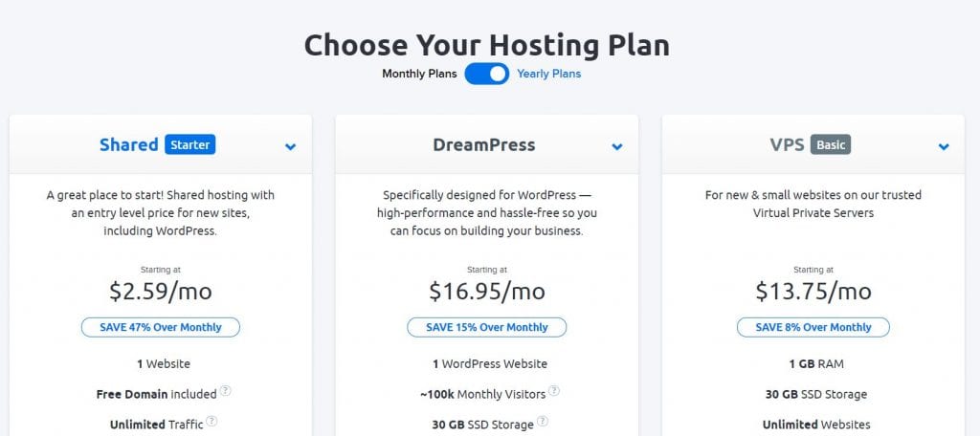
Task: Select the Yearly Plans label
Action: [x=548, y=74]
